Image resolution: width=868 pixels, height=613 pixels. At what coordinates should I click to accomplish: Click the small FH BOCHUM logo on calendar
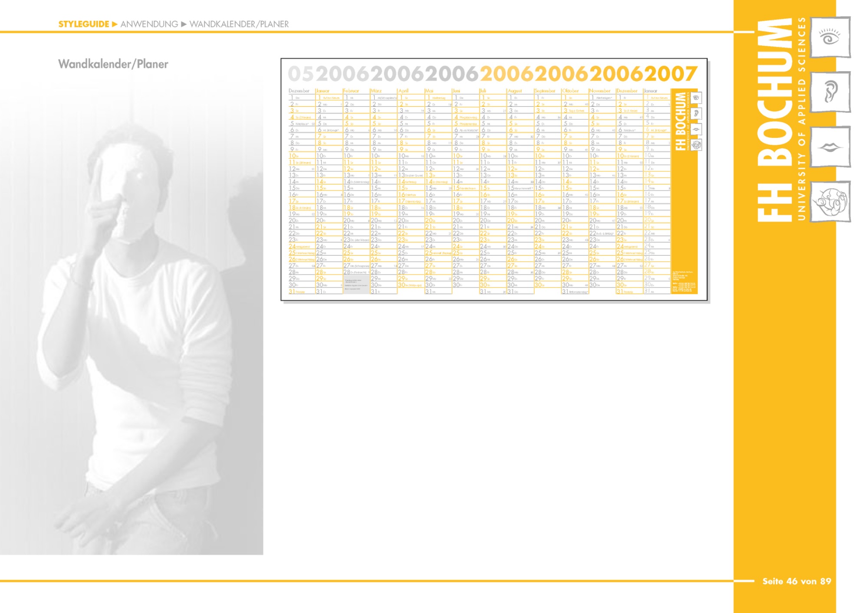pos(681,121)
